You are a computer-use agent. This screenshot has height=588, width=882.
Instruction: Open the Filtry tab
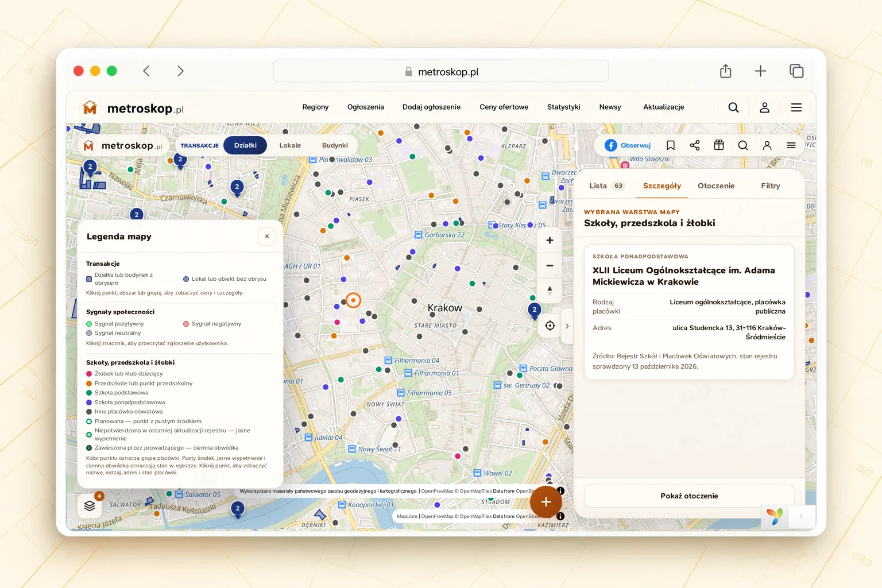[x=771, y=185]
